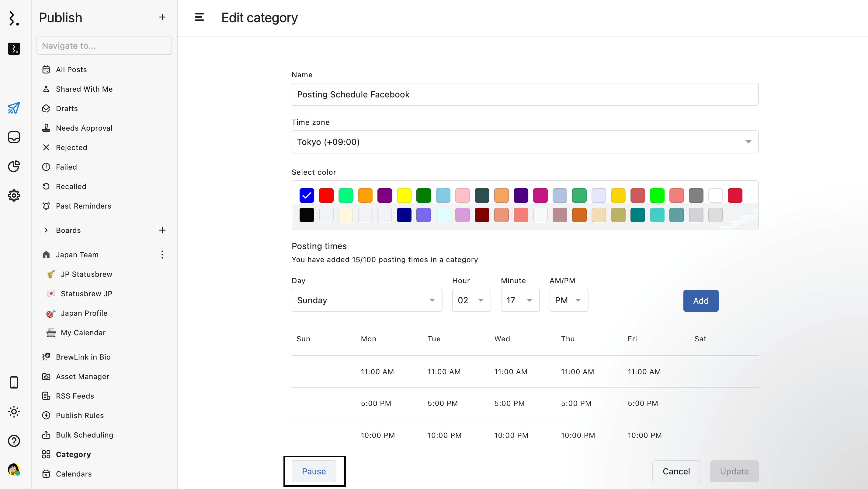Viewport: 868px width, 489px height.
Task: Pick the red color swatch
Action: pyautogui.click(x=326, y=195)
